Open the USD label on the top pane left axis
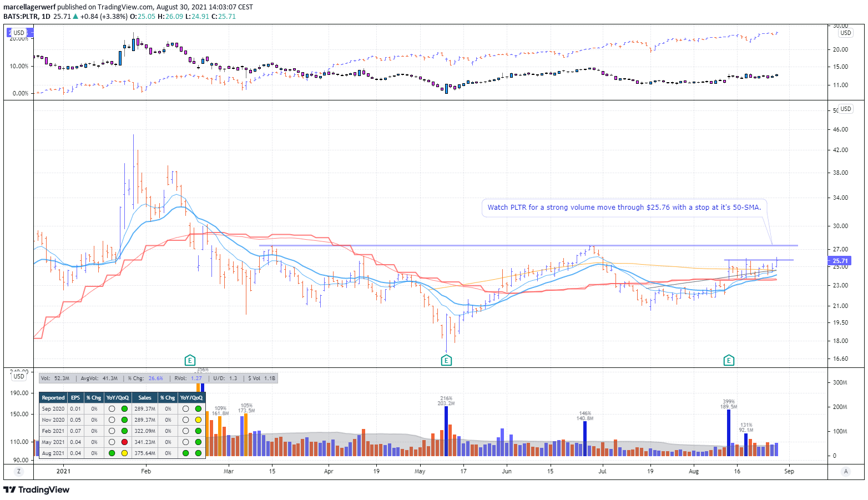Screen dimensions: 868x500 pos(19,33)
